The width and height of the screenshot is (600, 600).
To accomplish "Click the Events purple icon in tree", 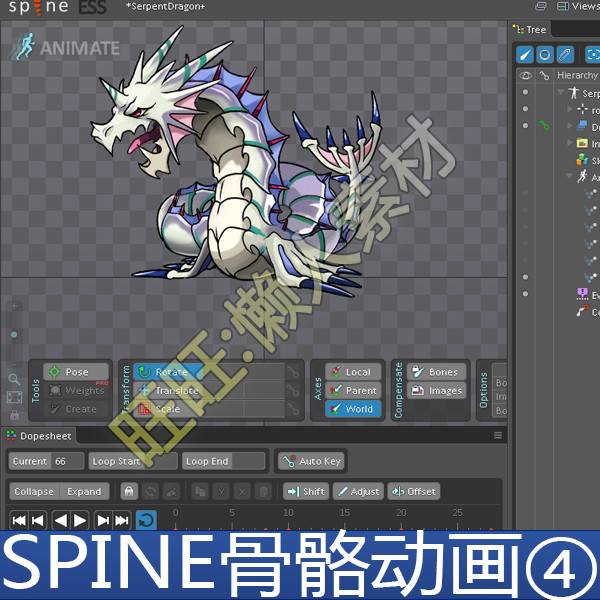I will coord(582,294).
